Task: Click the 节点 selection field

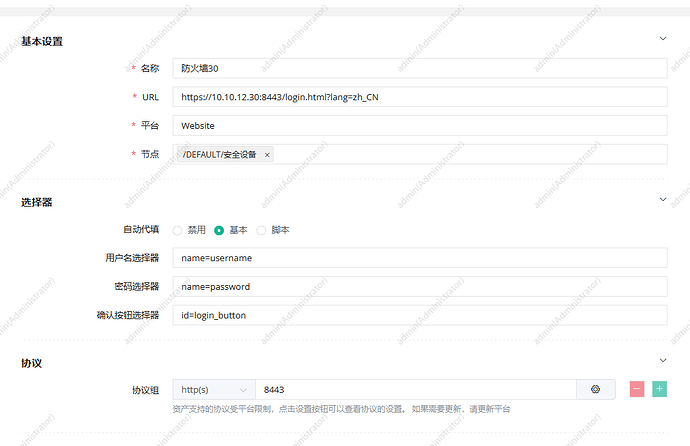Action: pos(420,154)
